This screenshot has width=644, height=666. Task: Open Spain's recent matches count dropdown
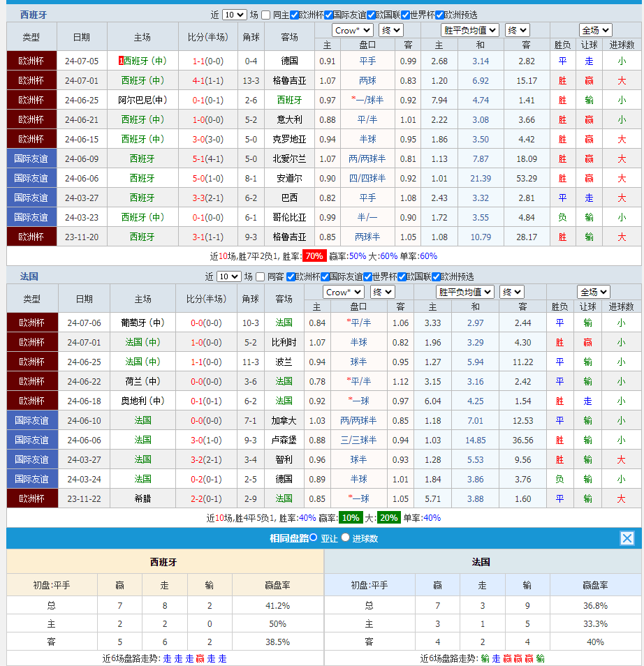[x=234, y=15]
